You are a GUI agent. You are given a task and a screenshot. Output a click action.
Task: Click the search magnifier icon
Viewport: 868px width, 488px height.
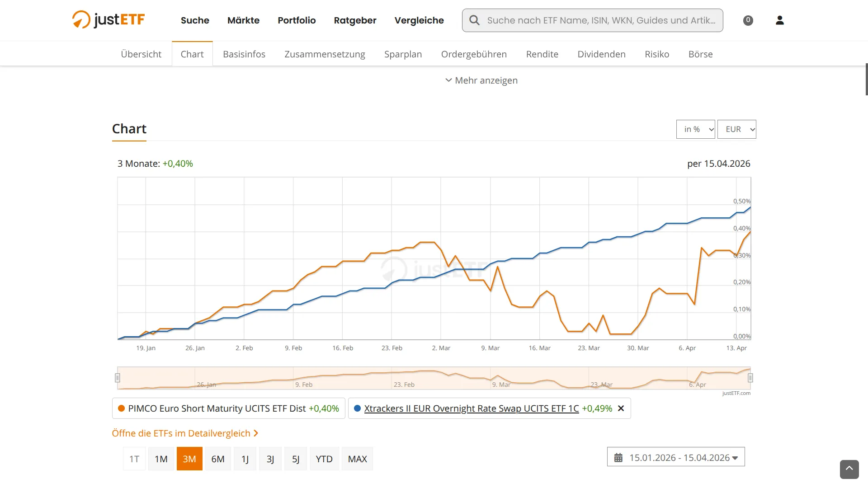click(474, 20)
